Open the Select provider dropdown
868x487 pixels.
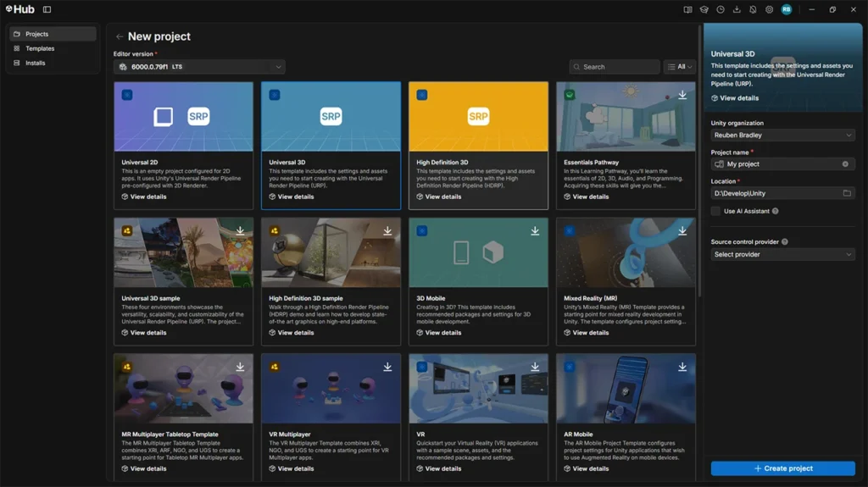click(x=782, y=255)
